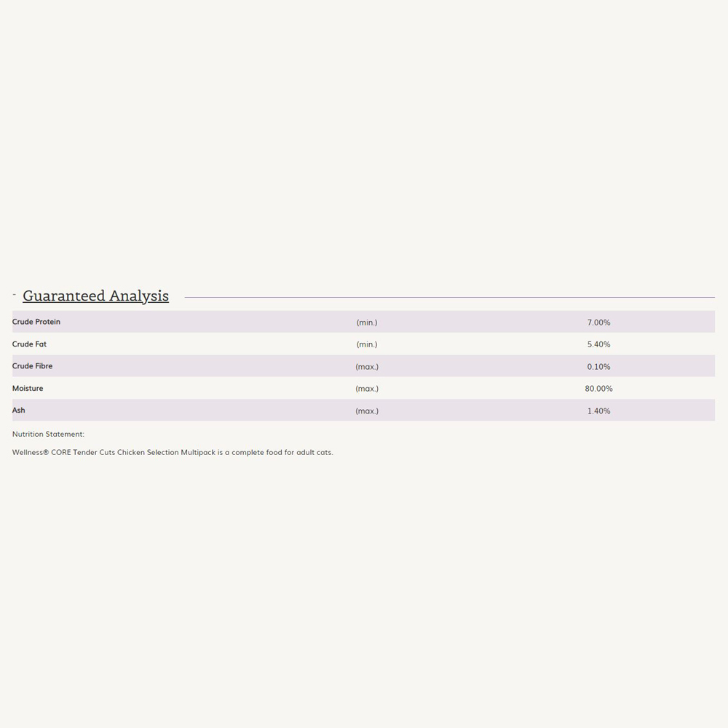The height and width of the screenshot is (728, 728).
Task: Click (min.) in Crude Fat row
Action: [x=367, y=344]
